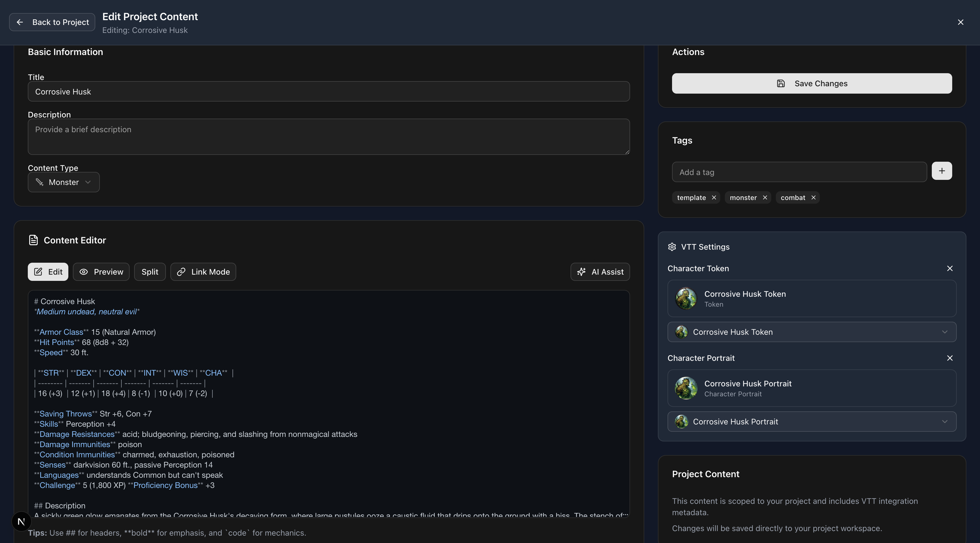Click the Next.js logo badge
Viewport: 980px width, 543px height.
21,521
